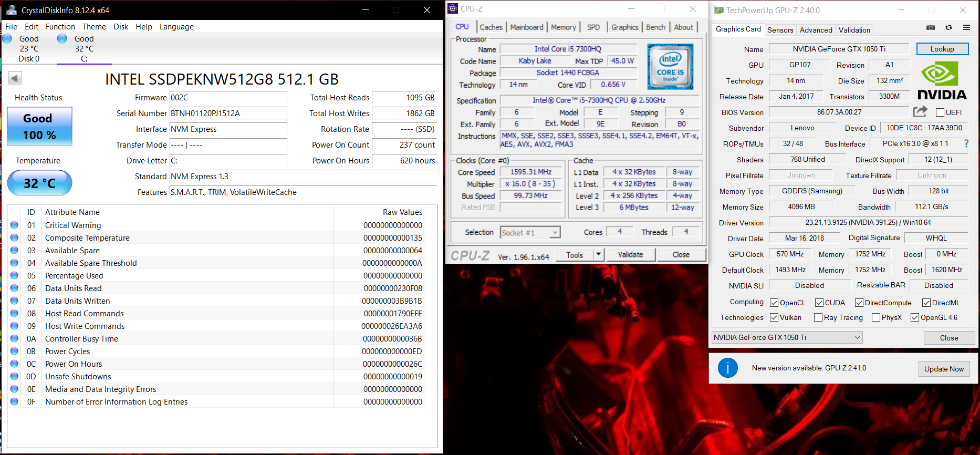
Task: Click the blue info icon in update notice
Action: coord(728,368)
